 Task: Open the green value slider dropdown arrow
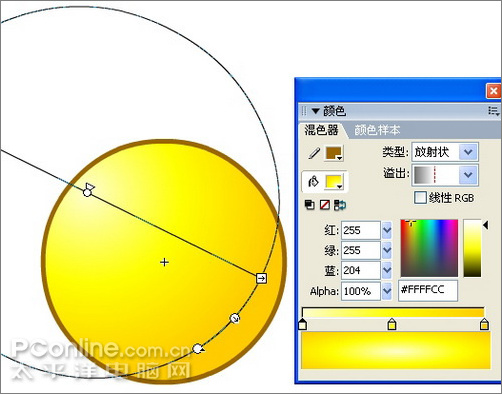pos(387,250)
